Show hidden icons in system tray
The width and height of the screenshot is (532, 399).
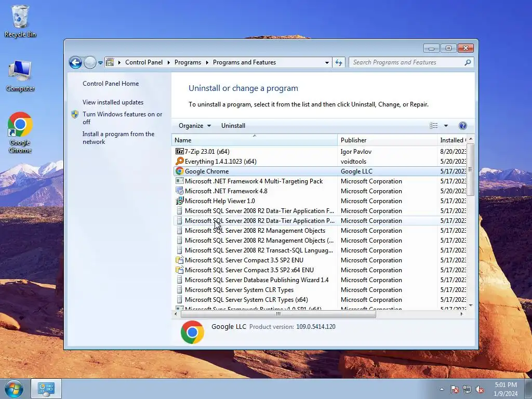(x=442, y=390)
